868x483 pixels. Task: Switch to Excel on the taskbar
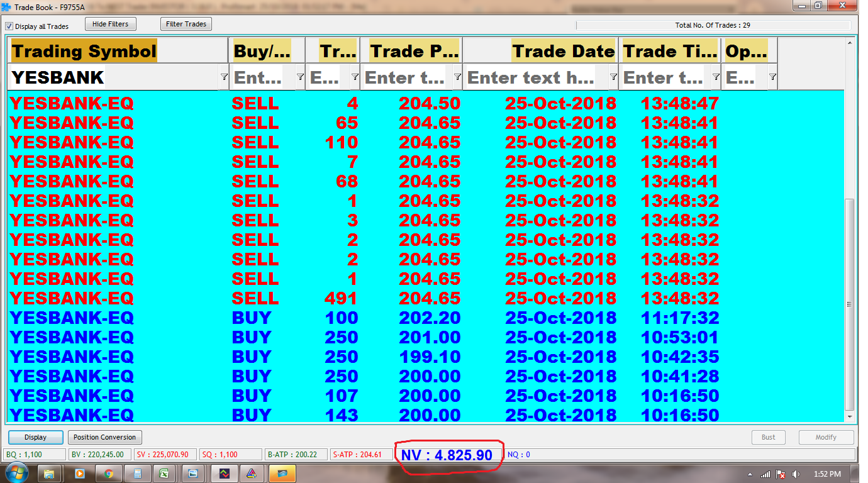[x=164, y=474]
